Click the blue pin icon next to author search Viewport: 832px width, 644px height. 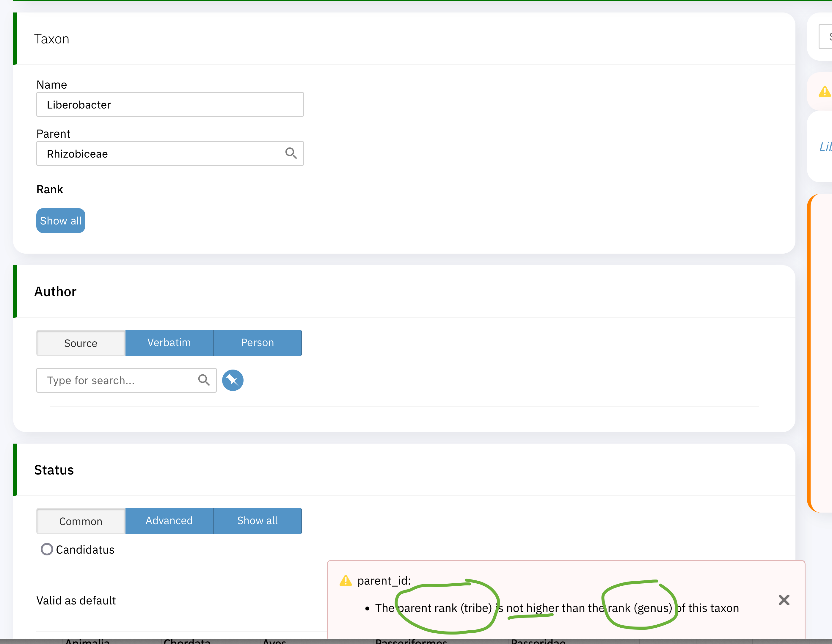tap(232, 380)
